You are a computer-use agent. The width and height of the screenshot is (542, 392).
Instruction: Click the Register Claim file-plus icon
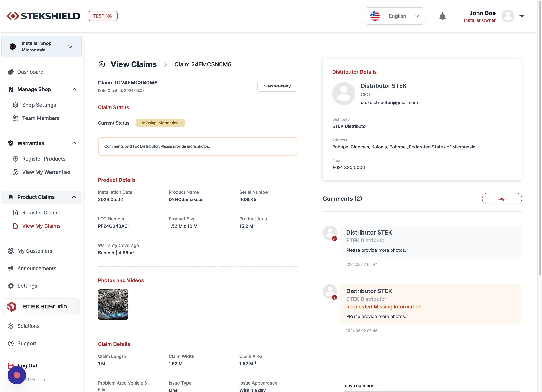16,213
